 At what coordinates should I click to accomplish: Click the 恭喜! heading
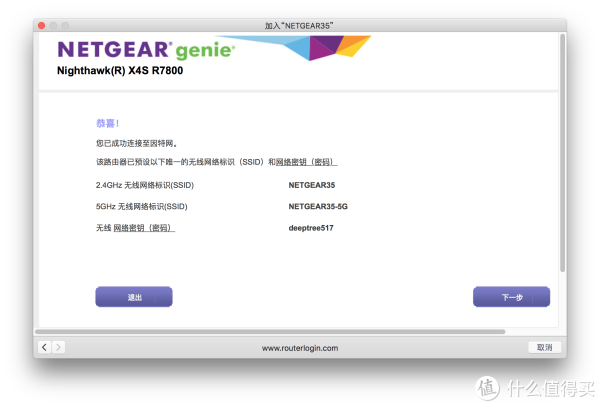click(108, 124)
